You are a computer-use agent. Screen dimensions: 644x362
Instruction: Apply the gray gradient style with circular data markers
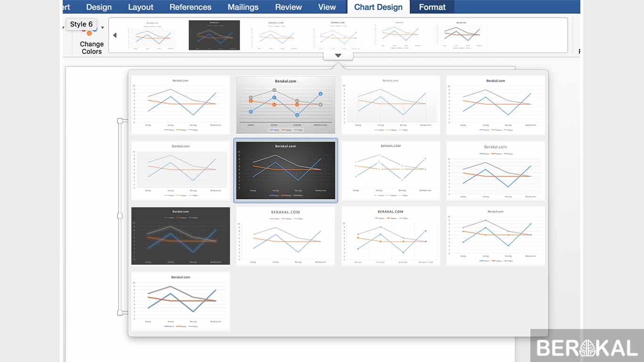(x=286, y=105)
